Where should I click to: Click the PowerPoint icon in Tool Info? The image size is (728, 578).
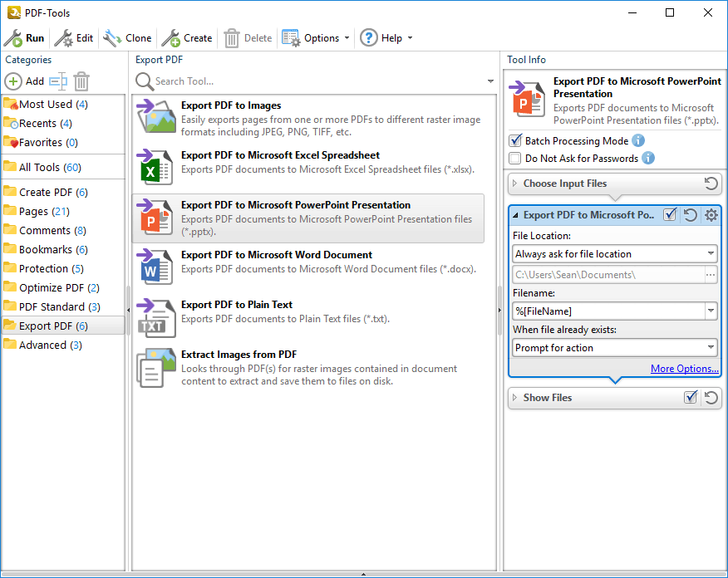pos(527,99)
